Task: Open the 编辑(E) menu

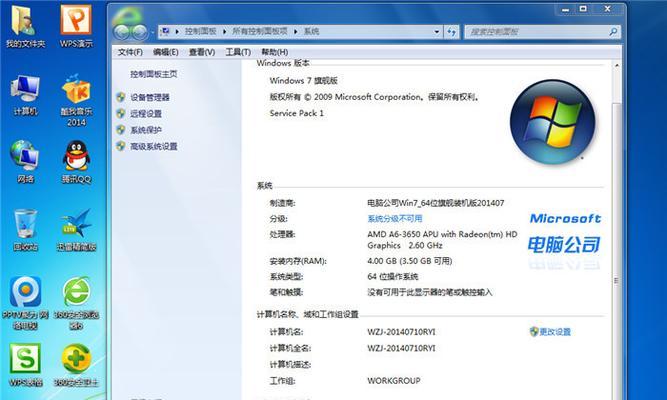Action: [x=165, y=52]
